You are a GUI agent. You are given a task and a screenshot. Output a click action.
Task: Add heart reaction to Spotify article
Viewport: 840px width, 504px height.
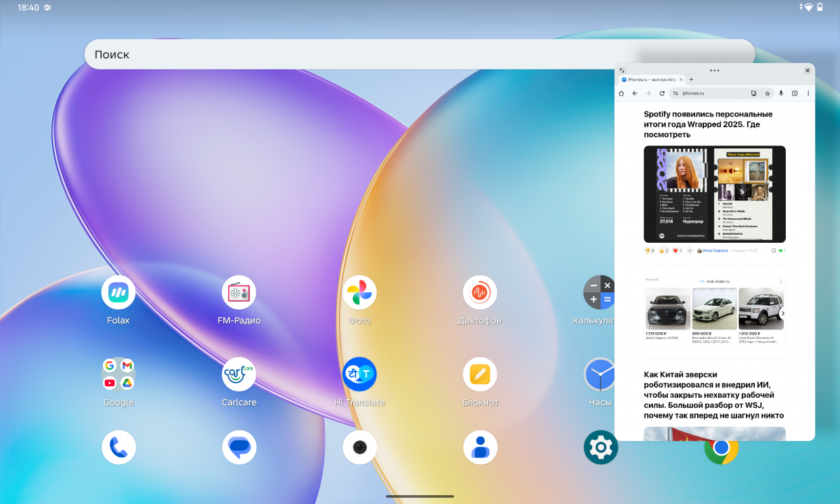pos(678,250)
